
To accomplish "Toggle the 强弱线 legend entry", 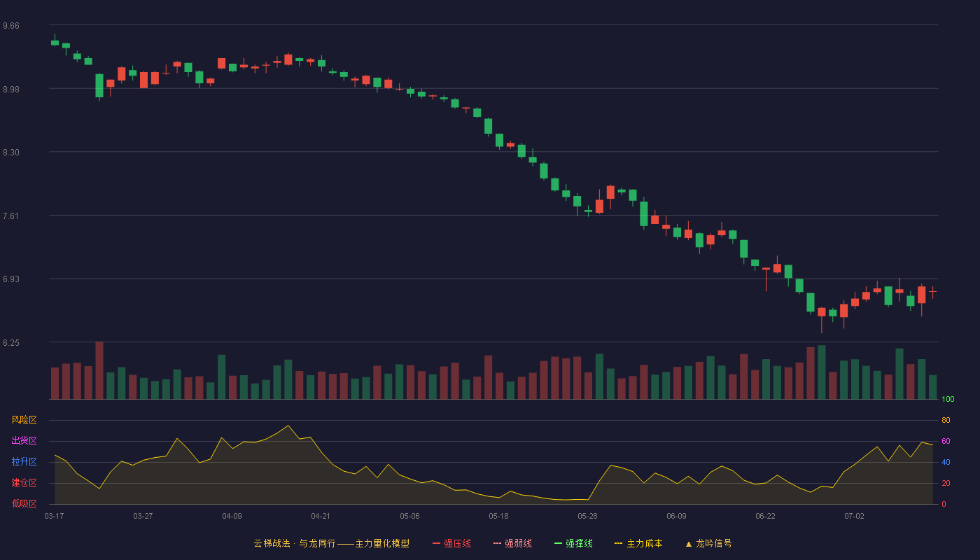I will tap(512, 543).
